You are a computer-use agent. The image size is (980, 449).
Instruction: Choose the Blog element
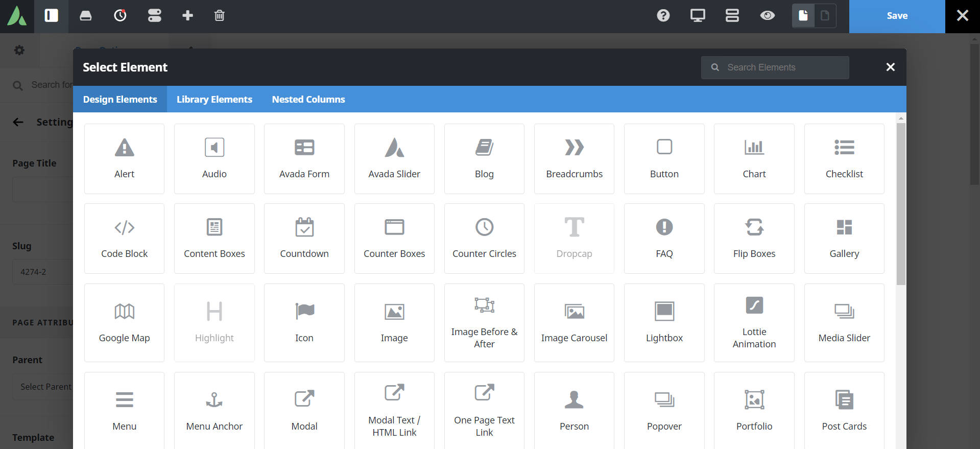click(484, 159)
